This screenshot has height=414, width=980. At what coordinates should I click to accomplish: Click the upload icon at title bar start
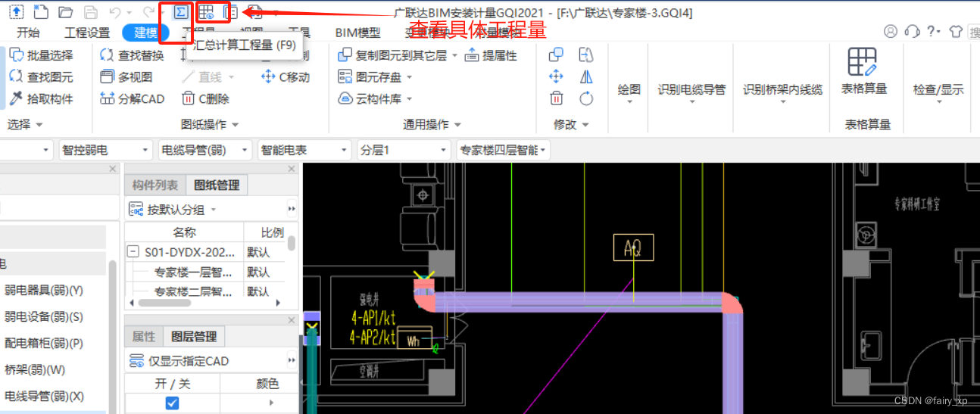pyautogui.click(x=16, y=12)
